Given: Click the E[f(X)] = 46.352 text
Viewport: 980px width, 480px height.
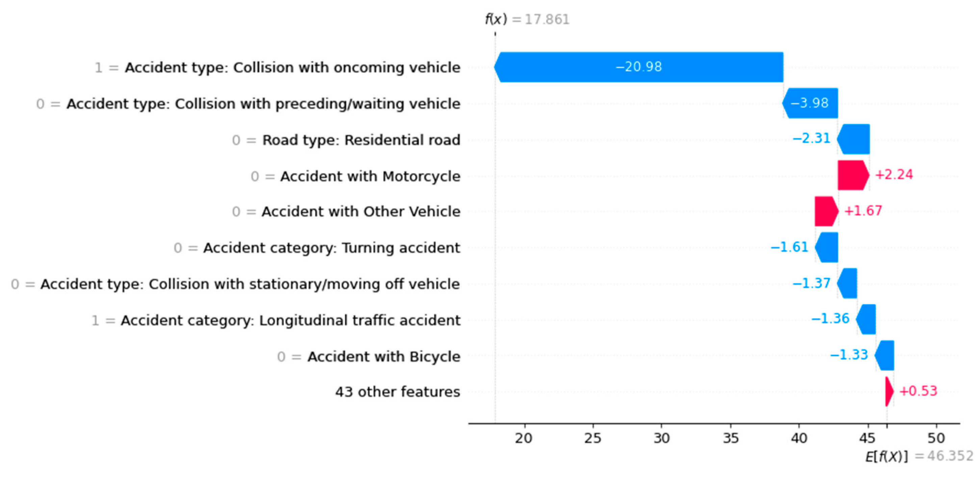Looking at the screenshot, I should coord(919,456).
